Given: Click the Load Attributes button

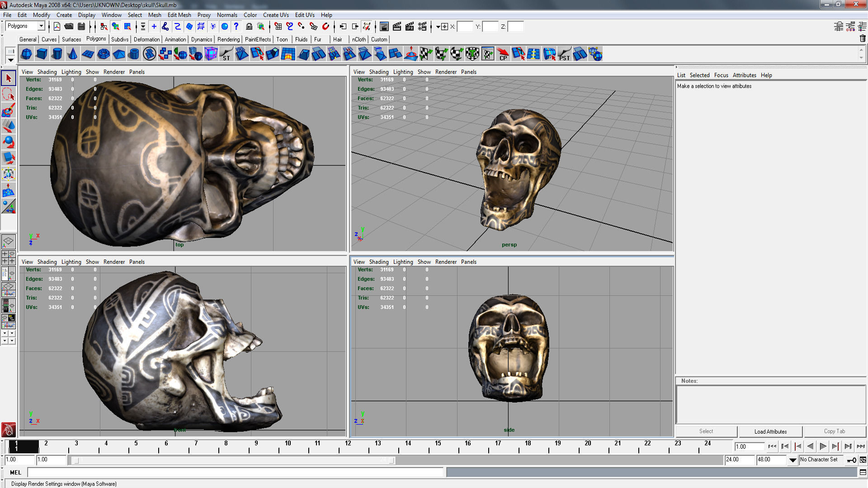Looking at the screenshot, I should coord(770,432).
